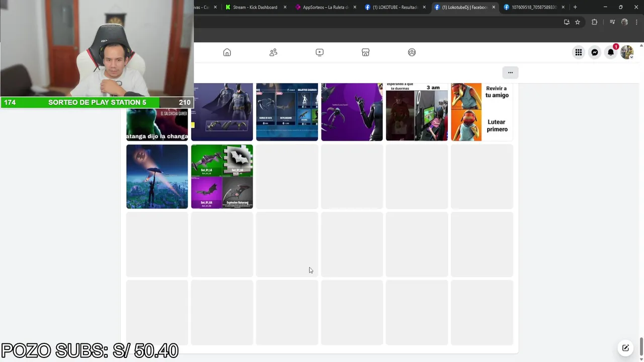Open the Chrome profile avatar

tap(624, 22)
